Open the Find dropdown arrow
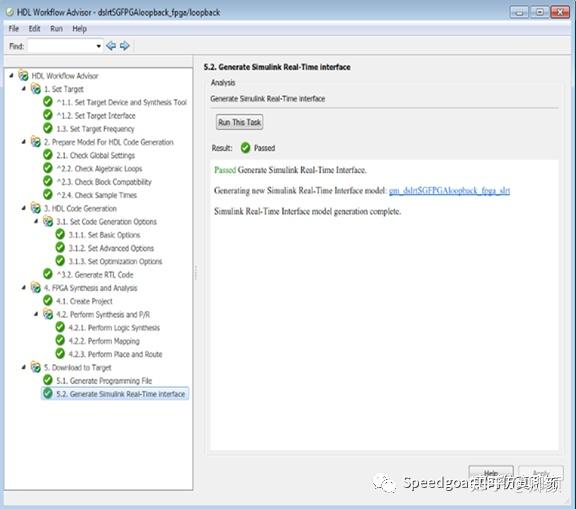The image size is (576, 509). coord(98,46)
